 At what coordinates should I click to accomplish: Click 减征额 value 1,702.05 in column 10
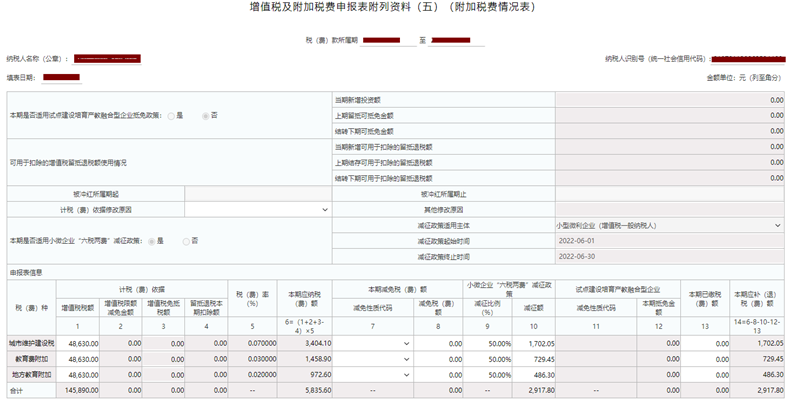click(x=534, y=344)
